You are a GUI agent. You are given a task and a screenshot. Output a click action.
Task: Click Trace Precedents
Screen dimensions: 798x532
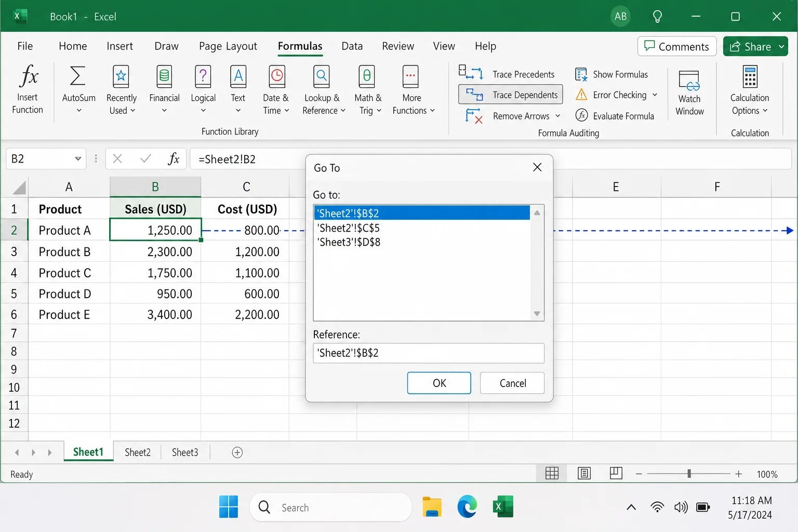[507, 74]
